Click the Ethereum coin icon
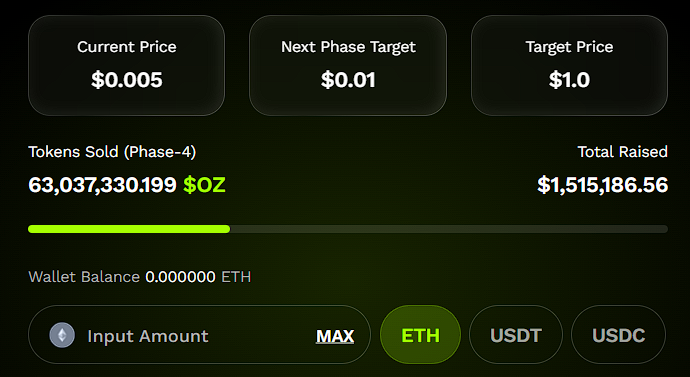The image size is (690, 377). click(62, 335)
